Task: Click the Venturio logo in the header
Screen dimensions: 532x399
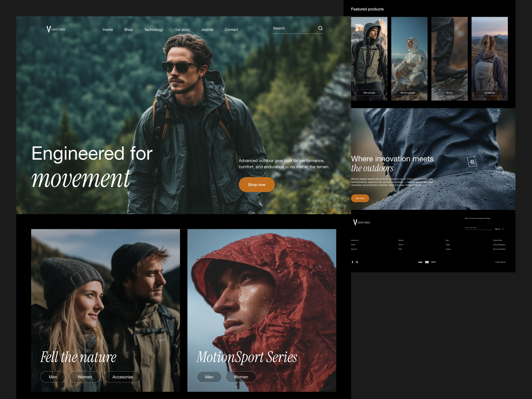Action: click(x=56, y=29)
